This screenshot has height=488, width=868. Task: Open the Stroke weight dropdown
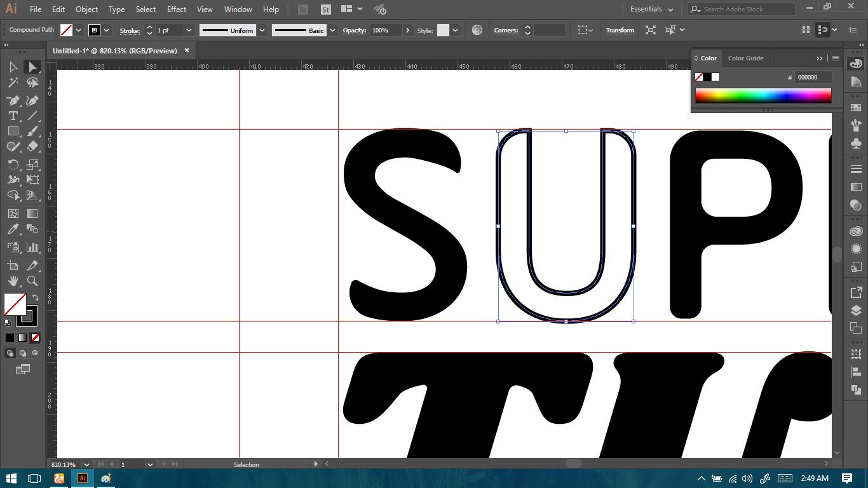tap(189, 30)
